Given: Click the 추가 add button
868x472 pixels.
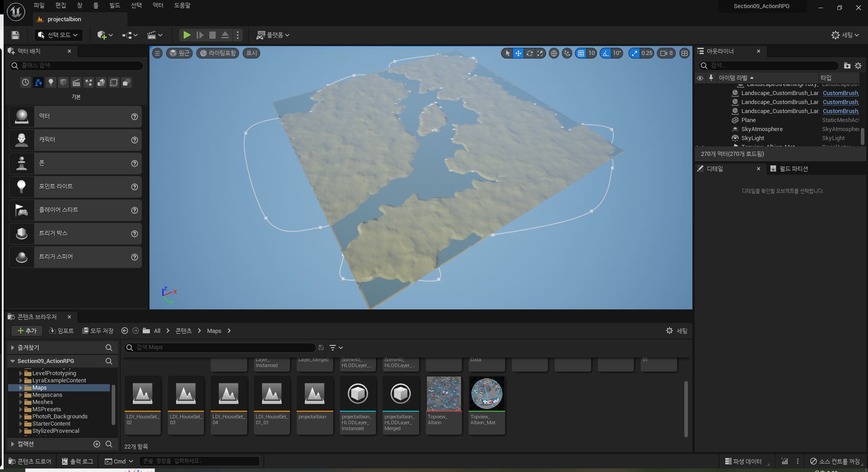Looking at the screenshot, I should coord(27,331).
